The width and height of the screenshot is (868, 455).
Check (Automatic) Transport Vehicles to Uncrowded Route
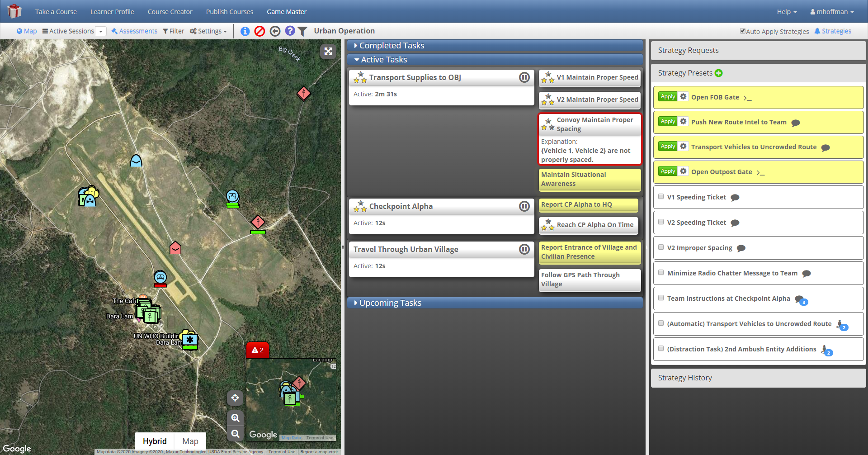[661, 323]
